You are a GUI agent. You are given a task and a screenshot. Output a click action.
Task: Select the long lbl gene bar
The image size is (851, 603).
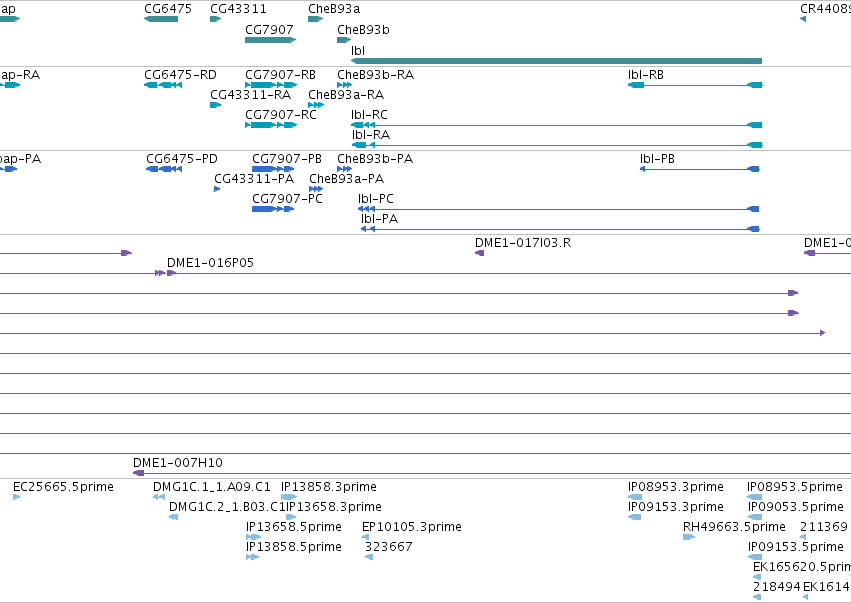556,61
